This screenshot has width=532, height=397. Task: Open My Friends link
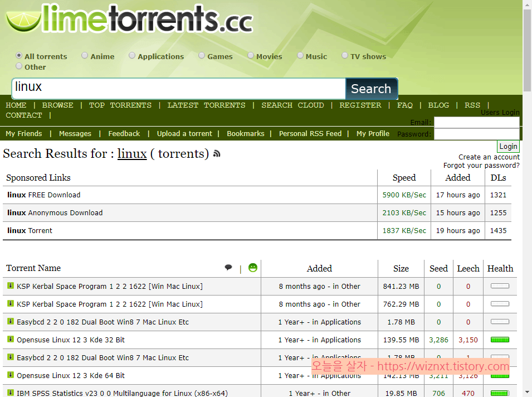(x=24, y=133)
